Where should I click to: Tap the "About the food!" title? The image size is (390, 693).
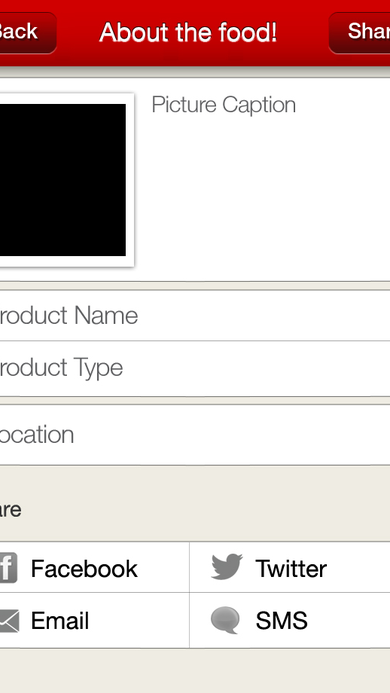[188, 33]
